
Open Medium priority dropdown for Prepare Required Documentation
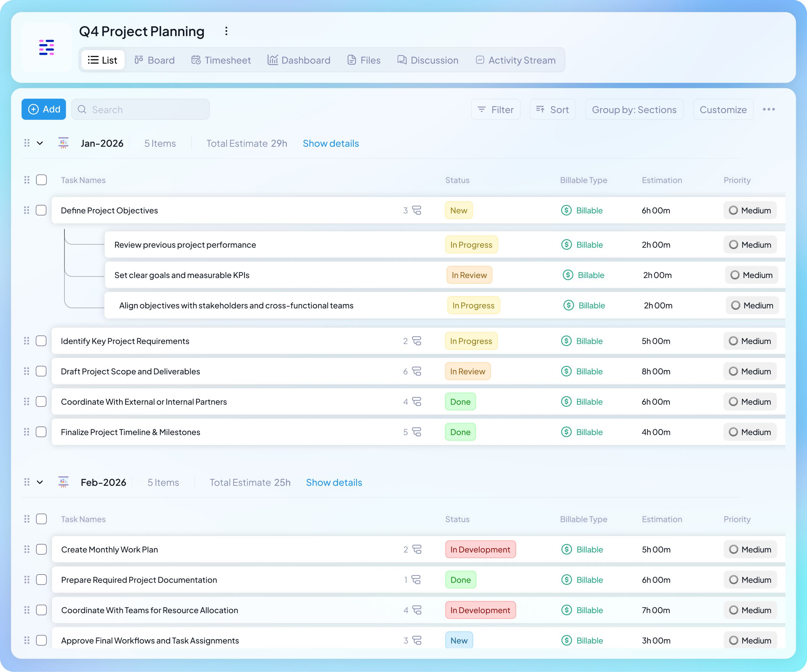point(750,580)
